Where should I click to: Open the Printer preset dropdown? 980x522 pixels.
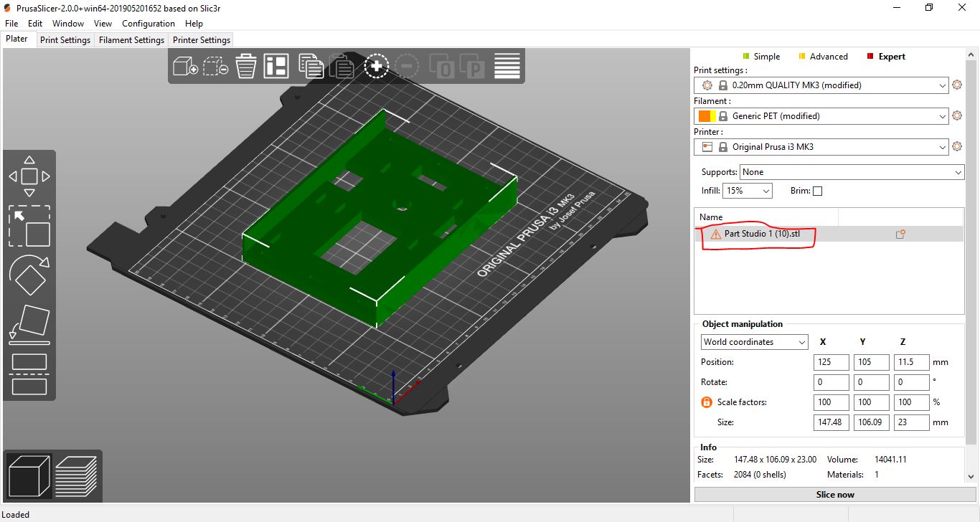821,147
